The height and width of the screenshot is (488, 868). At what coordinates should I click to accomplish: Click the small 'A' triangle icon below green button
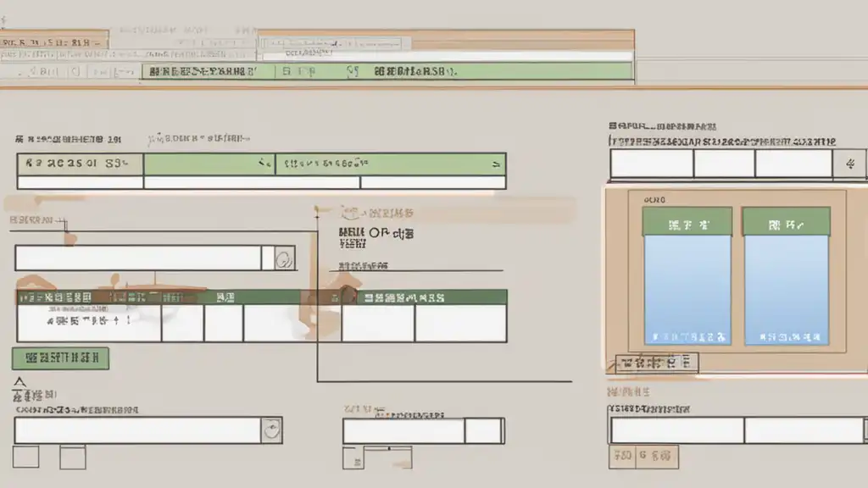pos(19,385)
